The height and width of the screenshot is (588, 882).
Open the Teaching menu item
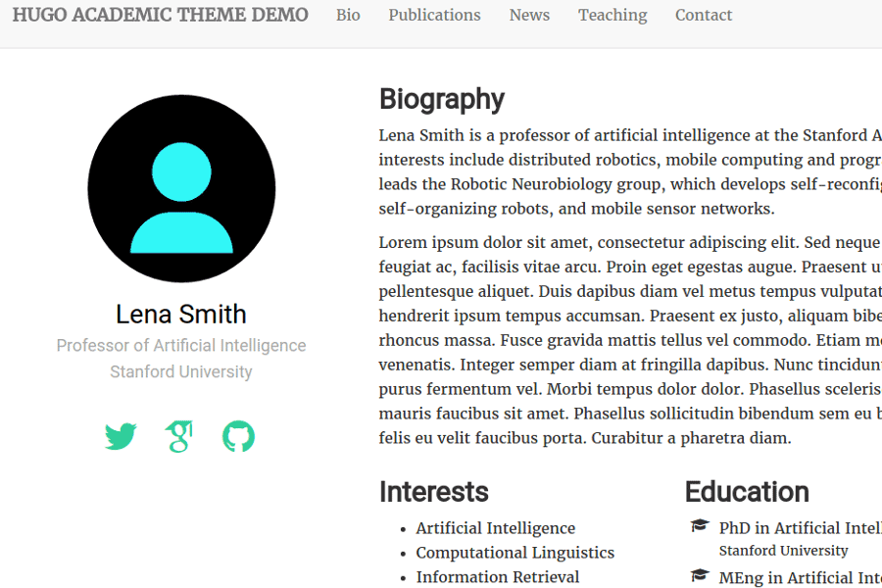click(612, 16)
